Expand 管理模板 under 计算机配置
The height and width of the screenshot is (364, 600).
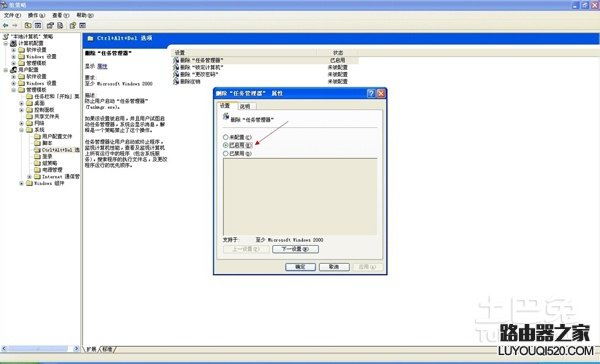click(14, 63)
